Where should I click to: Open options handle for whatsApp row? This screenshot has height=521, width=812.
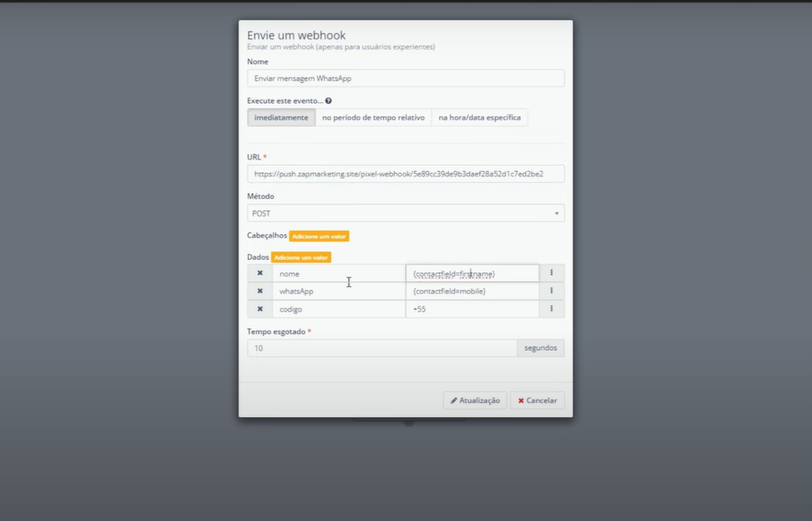click(552, 291)
